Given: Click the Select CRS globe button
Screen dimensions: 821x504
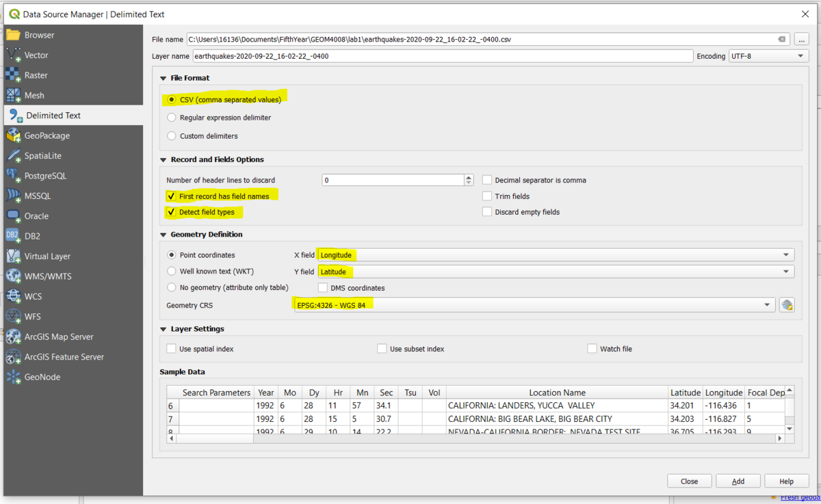Looking at the screenshot, I should [x=786, y=305].
